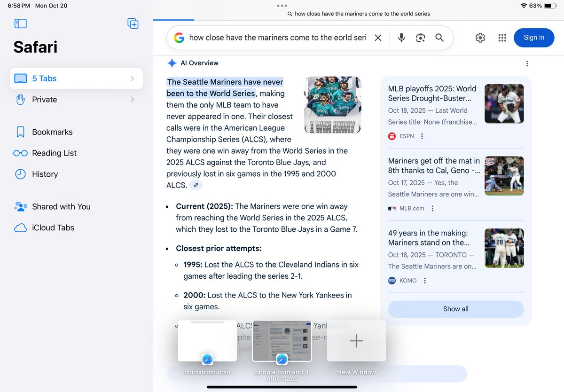Open KOMO source options menu
The image size is (564, 392).
(x=425, y=281)
